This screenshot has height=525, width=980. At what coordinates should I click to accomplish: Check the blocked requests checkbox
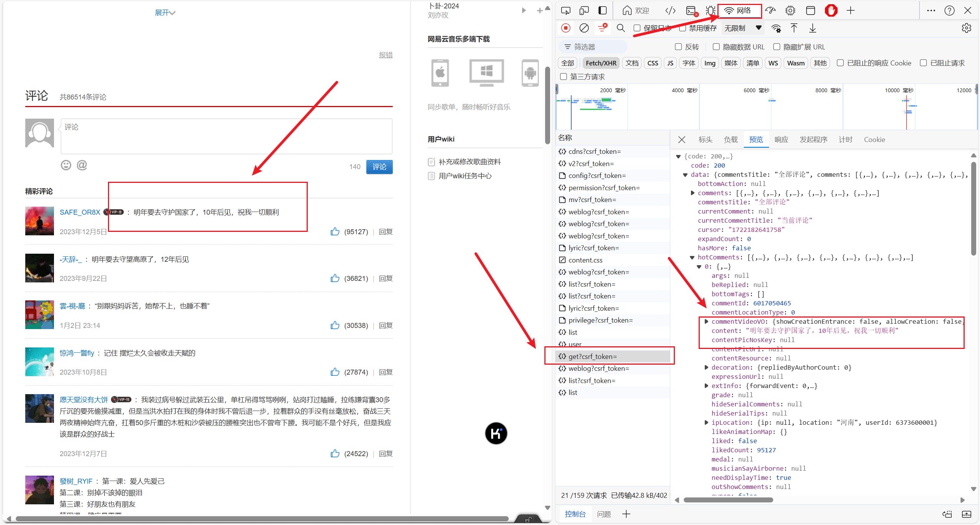point(923,63)
